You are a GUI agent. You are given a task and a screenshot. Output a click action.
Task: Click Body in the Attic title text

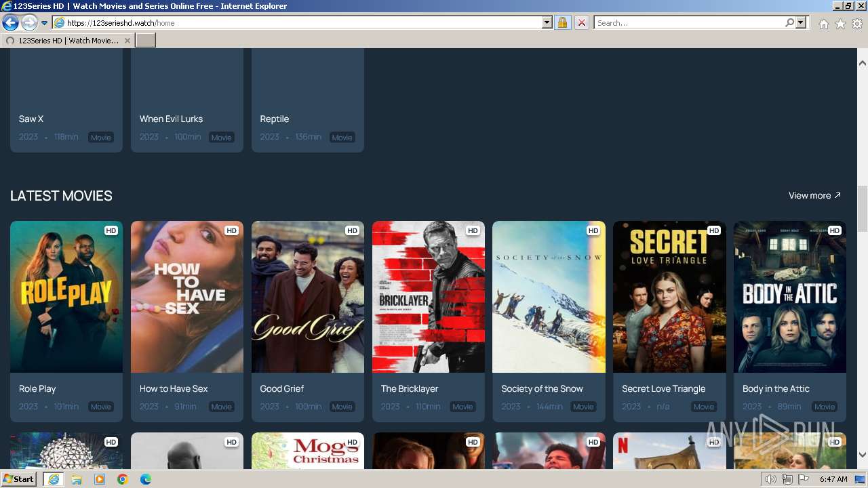click(x=776, y=388)
